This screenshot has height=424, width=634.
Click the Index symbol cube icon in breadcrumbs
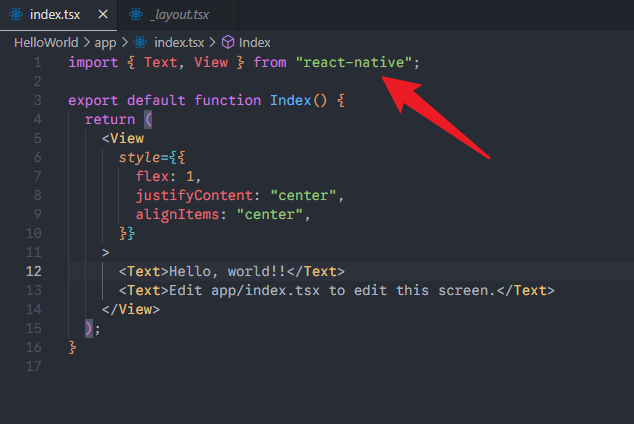[x=227, y=43]
